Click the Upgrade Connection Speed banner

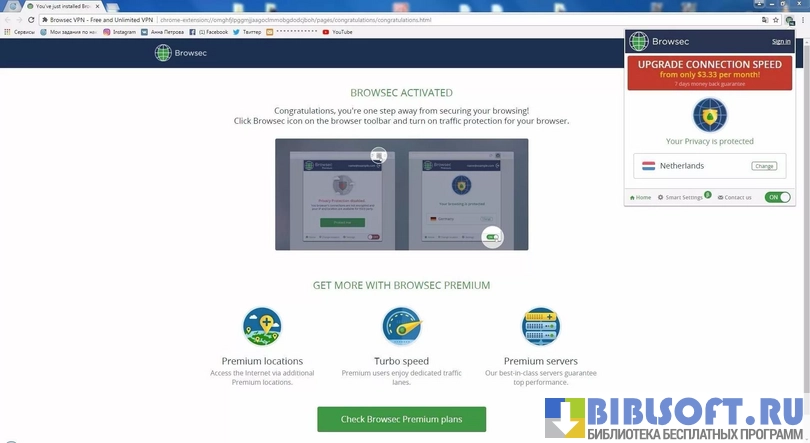(x=709, y=73)
